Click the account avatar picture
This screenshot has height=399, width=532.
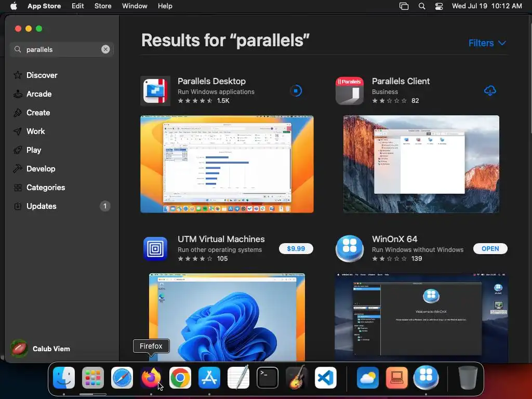(x=19, y=349)
